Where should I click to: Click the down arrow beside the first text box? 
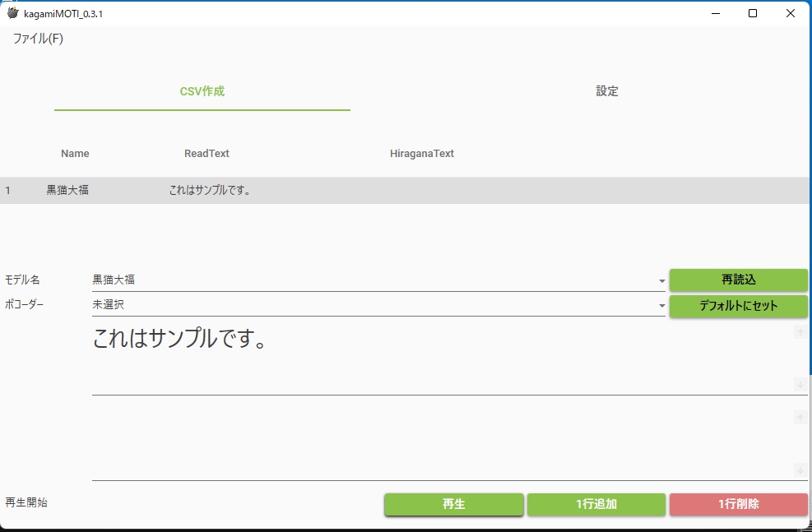pyautogui.click(x=799, y=384)
